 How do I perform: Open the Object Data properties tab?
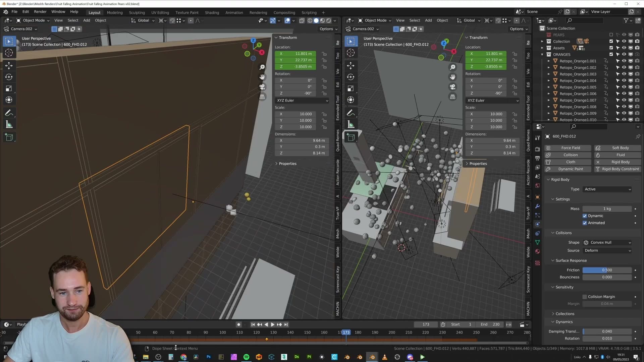538,242
